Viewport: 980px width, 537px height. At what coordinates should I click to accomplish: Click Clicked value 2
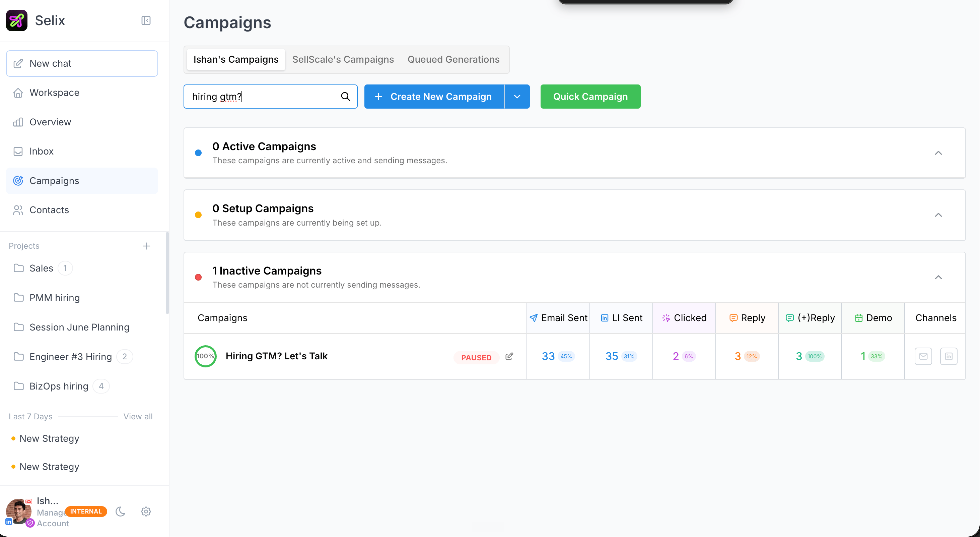tap(676, 356)
